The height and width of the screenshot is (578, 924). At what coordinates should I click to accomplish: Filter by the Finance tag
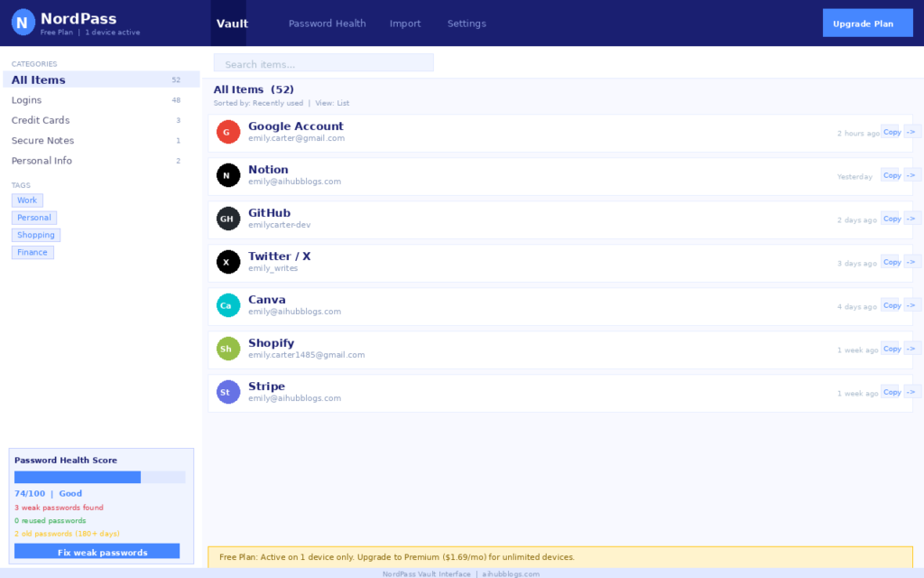coord(32,253)
